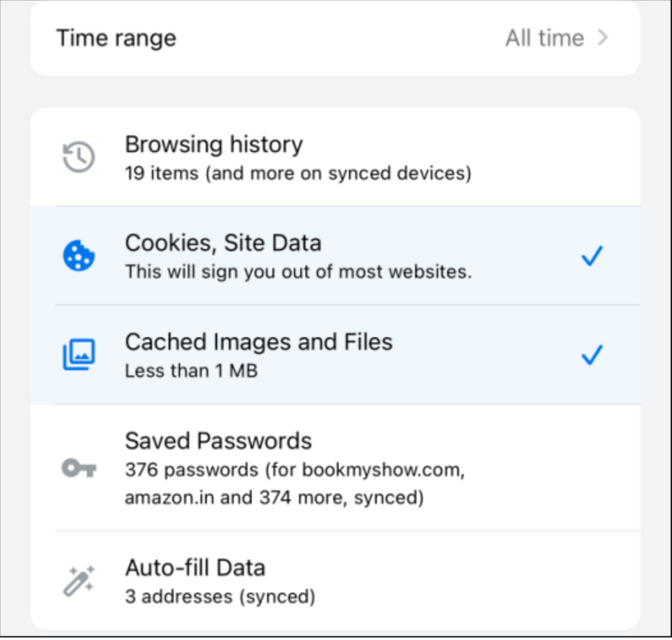672x640 pixels.
Task: Click the chevron next to All time
Action: tap(601, 38)
